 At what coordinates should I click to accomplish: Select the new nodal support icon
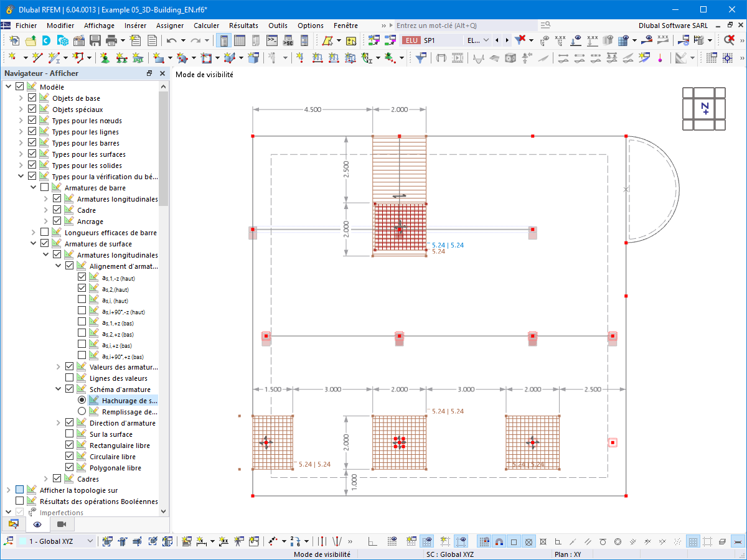coord(105,58)
